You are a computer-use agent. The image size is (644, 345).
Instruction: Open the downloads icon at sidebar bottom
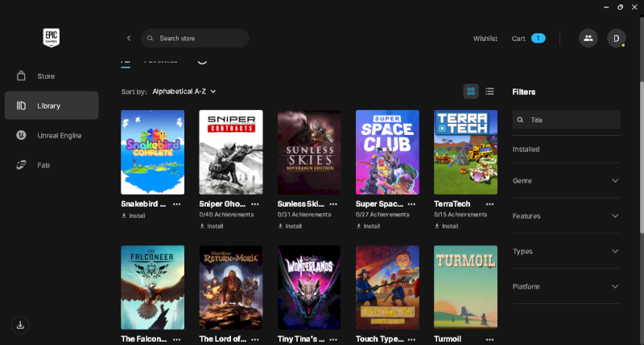[20, 326]
